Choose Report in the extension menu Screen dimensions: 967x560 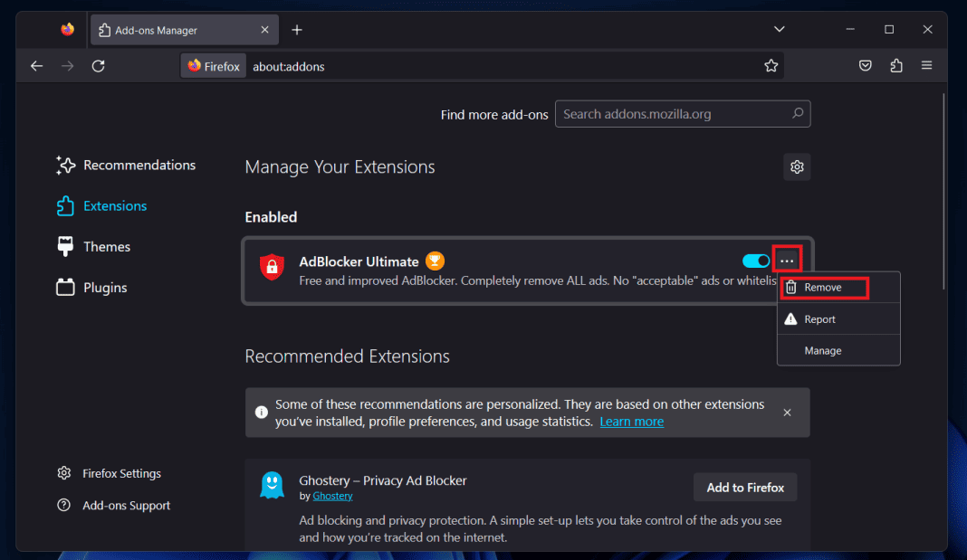(819, 319)
